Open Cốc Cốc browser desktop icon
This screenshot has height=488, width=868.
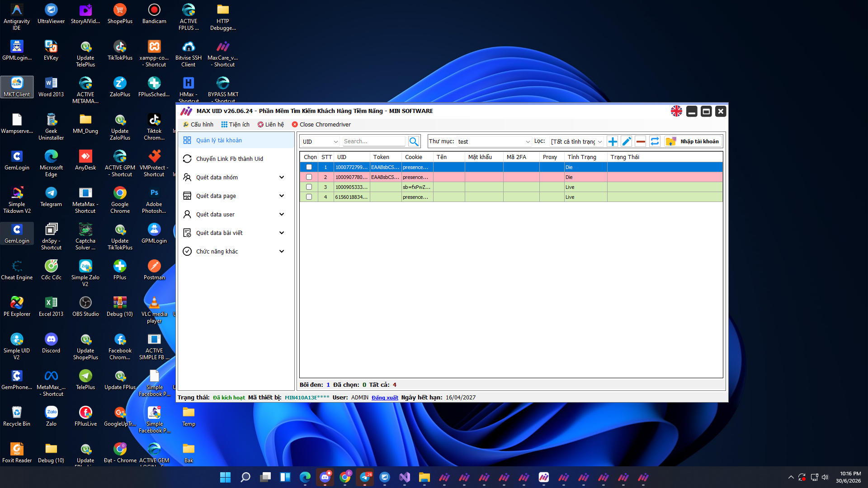pos(51,270)
